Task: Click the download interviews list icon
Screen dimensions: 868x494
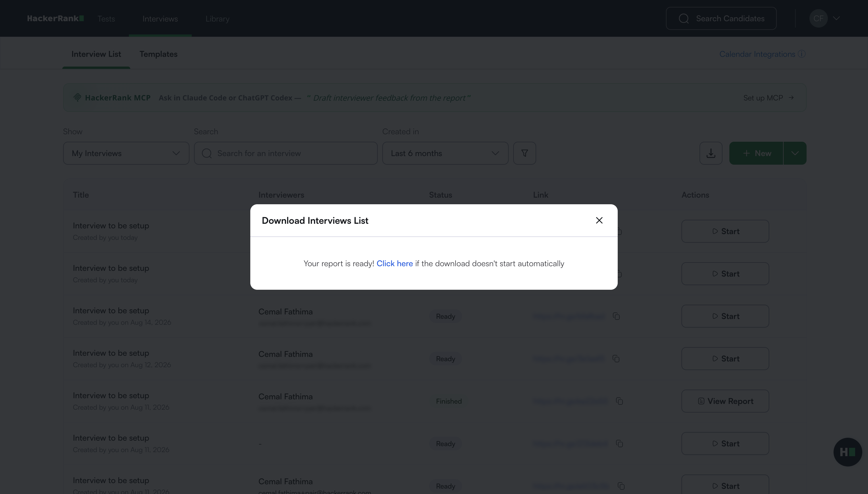Action: (x=711, y=153)
